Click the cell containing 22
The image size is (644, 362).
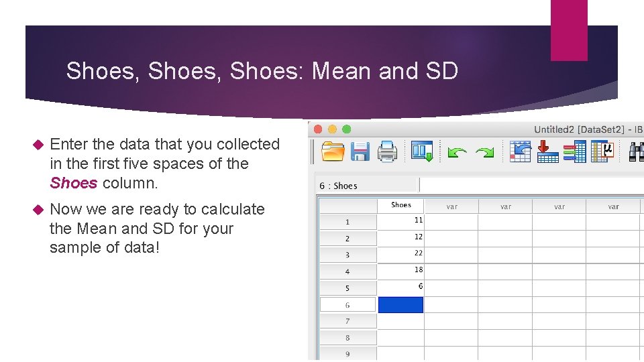point(401,255)
